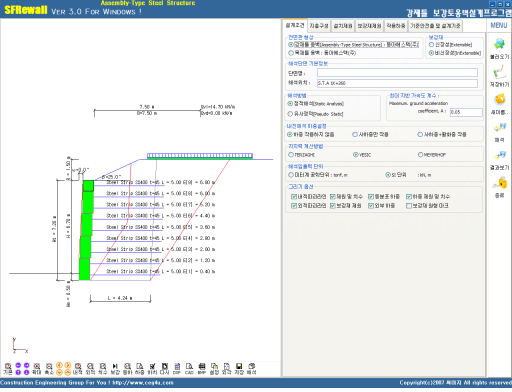Viewport: 512px width, 392px height.
Task: Click the DSP toolbar icon
Action: coord(177,369)
